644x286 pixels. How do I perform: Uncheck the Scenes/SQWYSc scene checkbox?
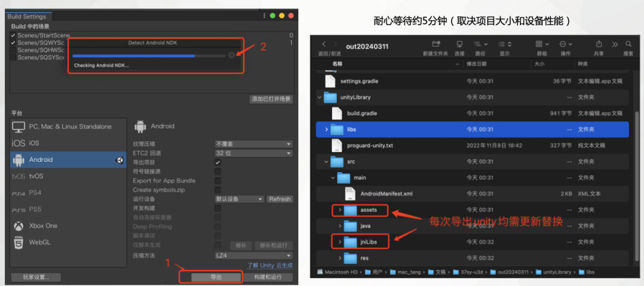point(13,42)
